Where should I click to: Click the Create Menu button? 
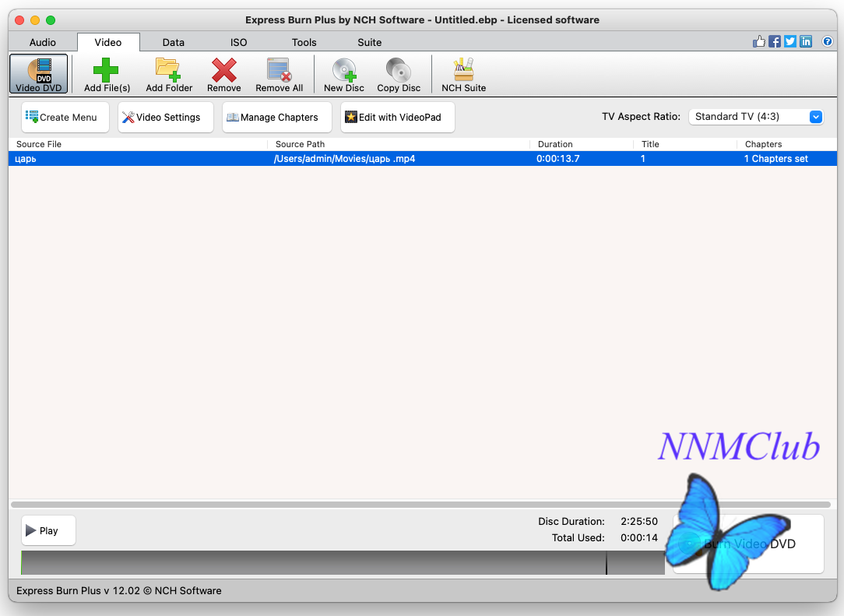click(x=65, y=117)
